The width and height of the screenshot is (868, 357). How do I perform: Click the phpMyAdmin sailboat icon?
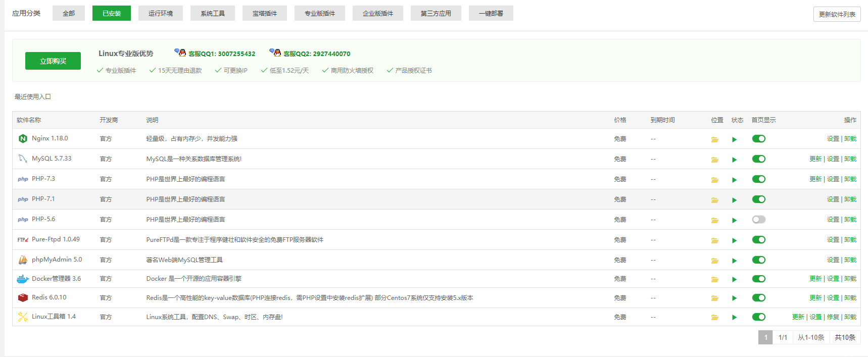coord(23,260)
